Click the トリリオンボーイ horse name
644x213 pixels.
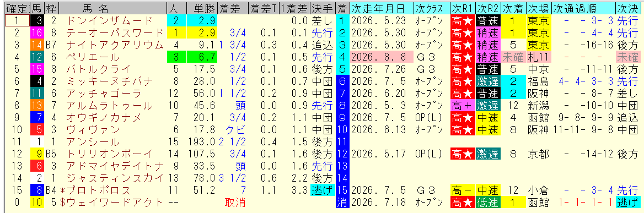coord(109,154)
